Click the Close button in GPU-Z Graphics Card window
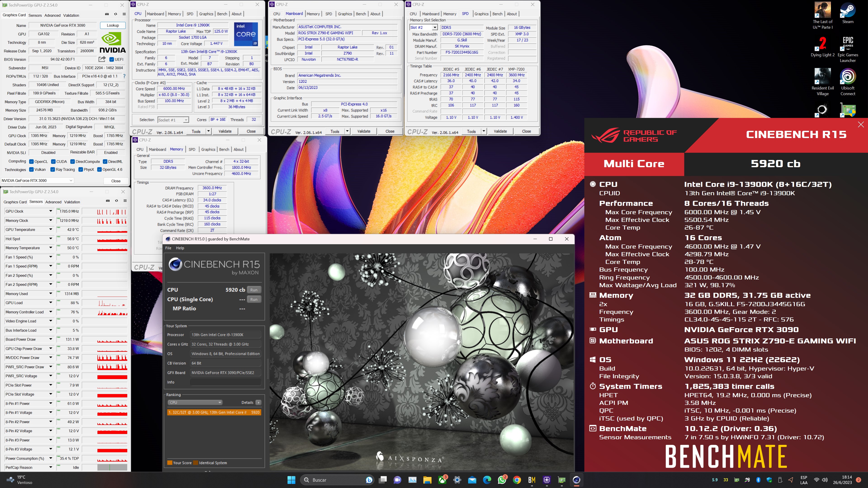 pyautogui.click(x=116, y=181)
